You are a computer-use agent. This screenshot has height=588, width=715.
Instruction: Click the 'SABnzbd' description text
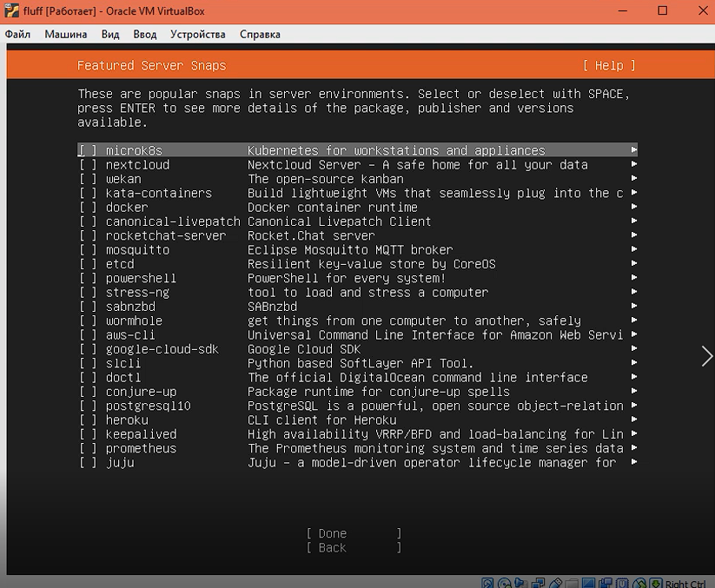[x=272, y=307]
